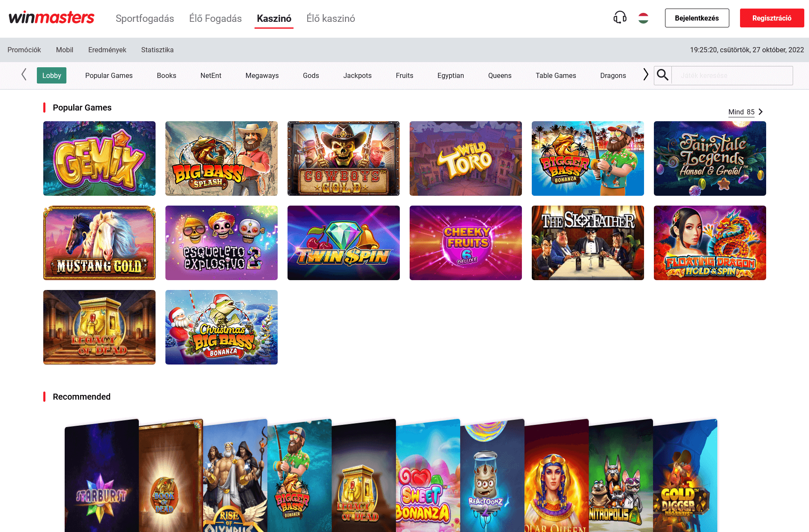Select the Lobby category
Screen dimensions: 809x532
[51, 75]
